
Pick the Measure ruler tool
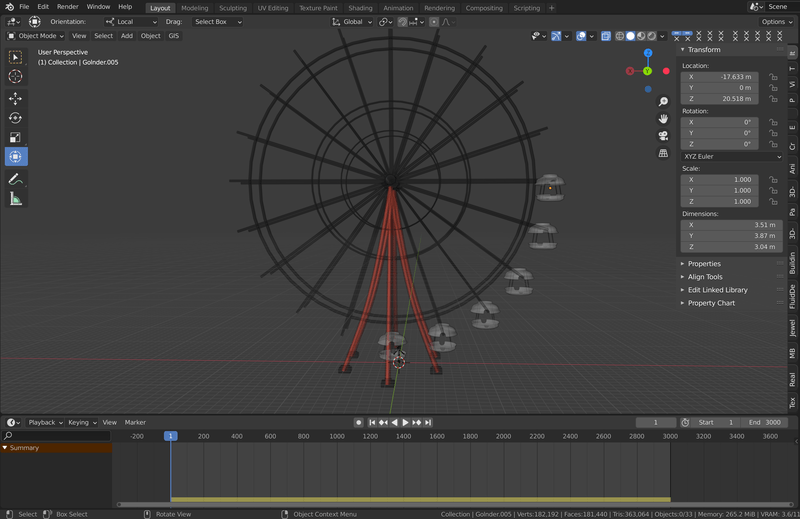pyautogui.click(x=15, y=199)
